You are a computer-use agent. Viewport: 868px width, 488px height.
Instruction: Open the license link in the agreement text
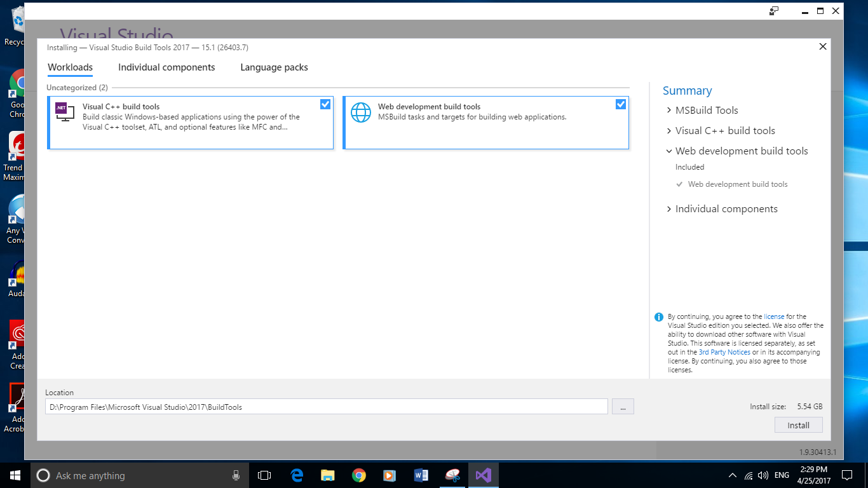tap(775, 316)
